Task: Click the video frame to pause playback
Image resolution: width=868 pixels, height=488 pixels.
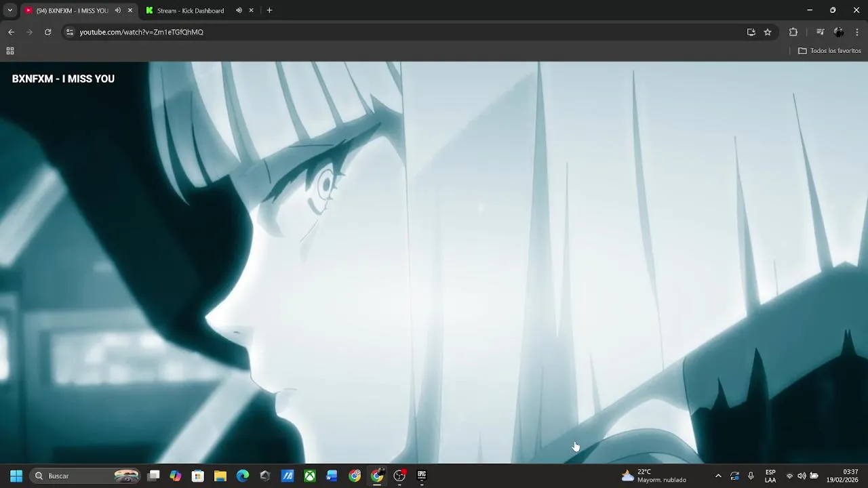Action: (434, 262)
